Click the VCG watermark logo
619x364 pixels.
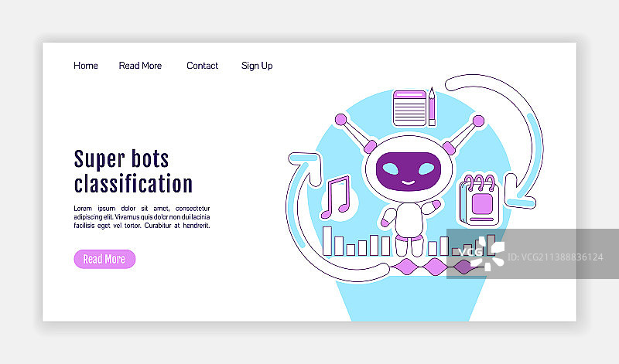[479, 252]
